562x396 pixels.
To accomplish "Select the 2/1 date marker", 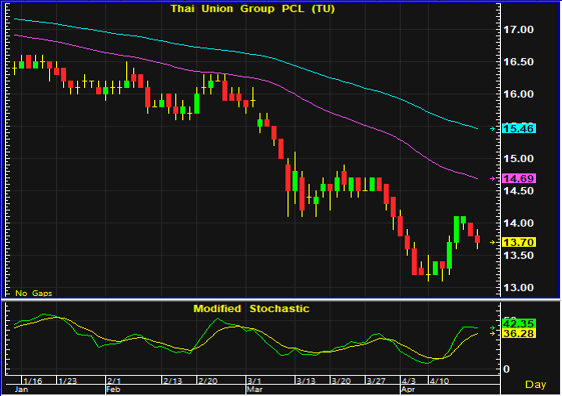I will tap(114, 381).
